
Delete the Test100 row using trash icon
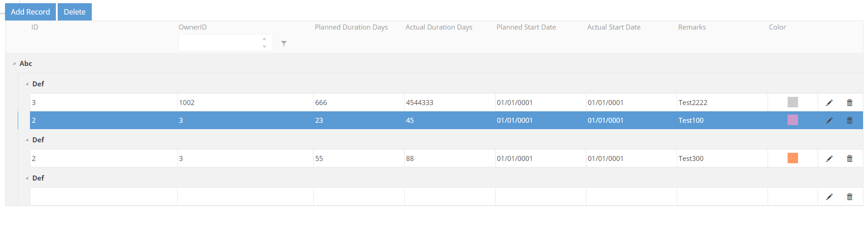click(849, 121)
